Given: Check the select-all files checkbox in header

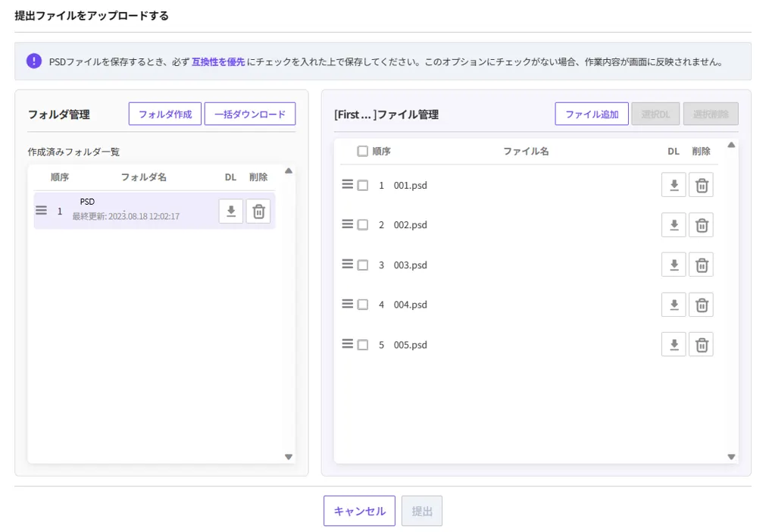Looking at the screenshot, I should (362, 151).
